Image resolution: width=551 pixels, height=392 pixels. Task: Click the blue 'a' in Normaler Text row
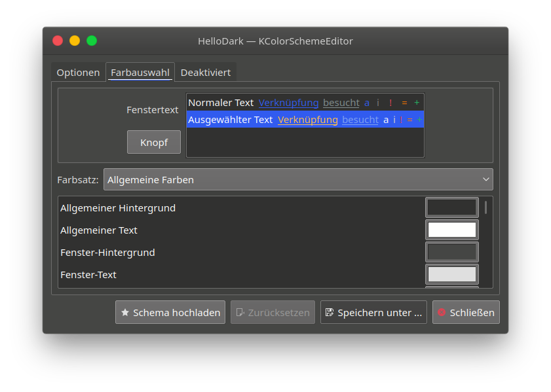366,103
